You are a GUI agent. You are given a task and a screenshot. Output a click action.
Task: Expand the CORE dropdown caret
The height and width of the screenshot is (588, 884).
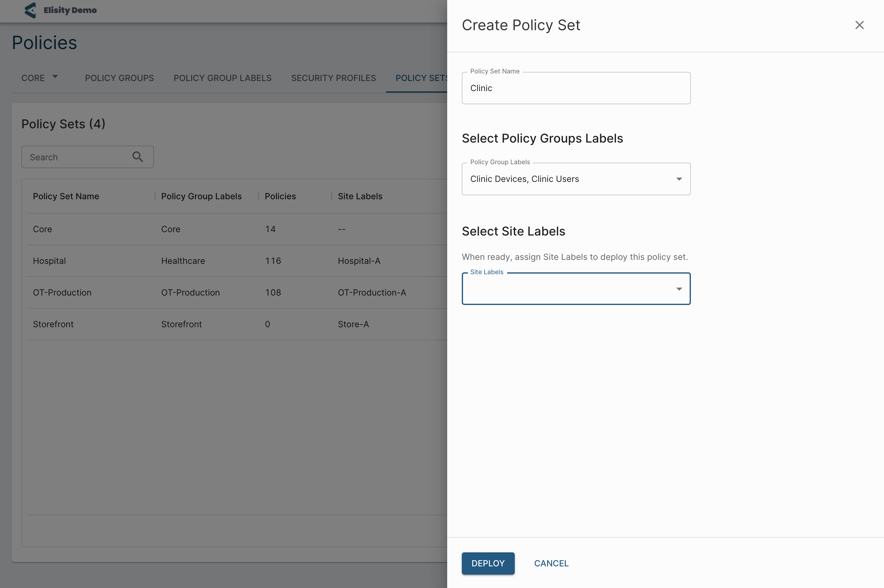coord(55,77)
